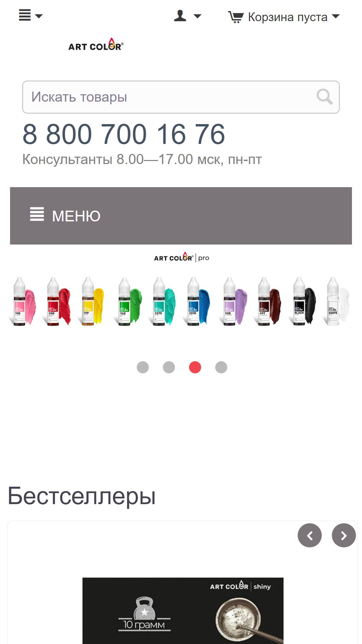Expand dropdown arrow beside the account icon

coord(197,16)
